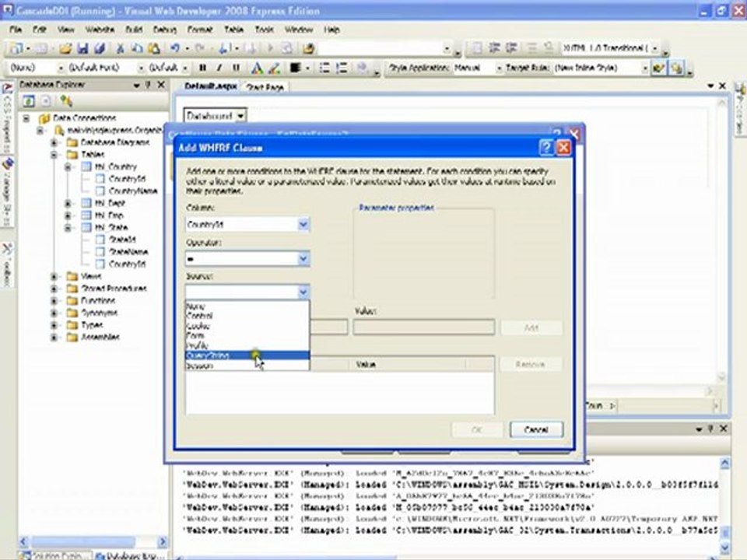Click the Open File folder toolbar icon
Screen dimensions: 747x560
click(x=65, y=48)
